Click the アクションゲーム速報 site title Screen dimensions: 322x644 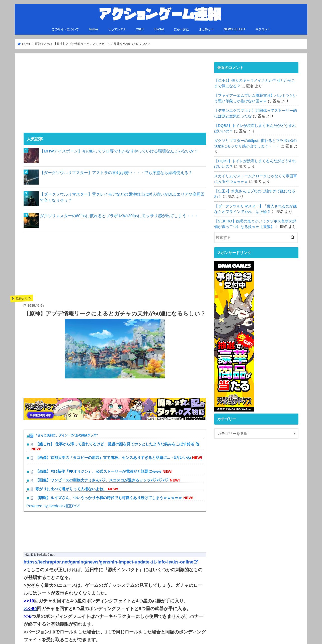coord(160,14)
